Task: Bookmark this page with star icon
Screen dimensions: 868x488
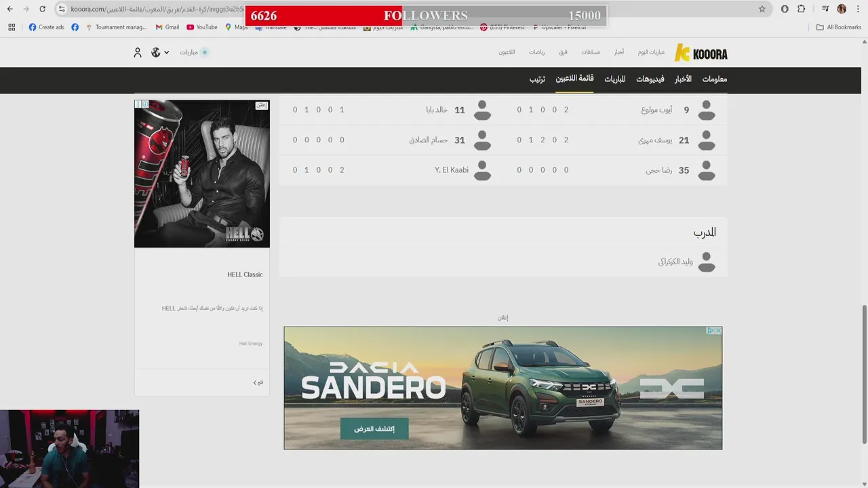Action: pos(762,9)
